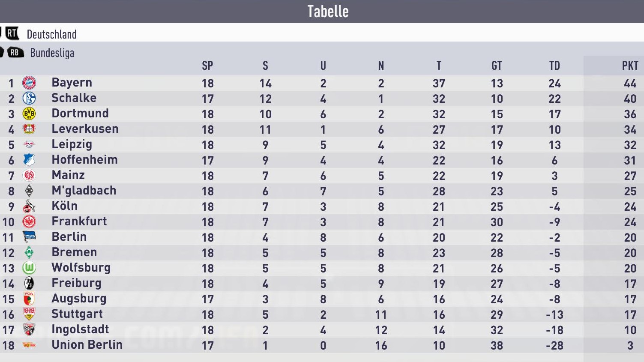Select the Union Berlin team row
The width and height of the screenshot is (644, 362).
pos(322,345)
